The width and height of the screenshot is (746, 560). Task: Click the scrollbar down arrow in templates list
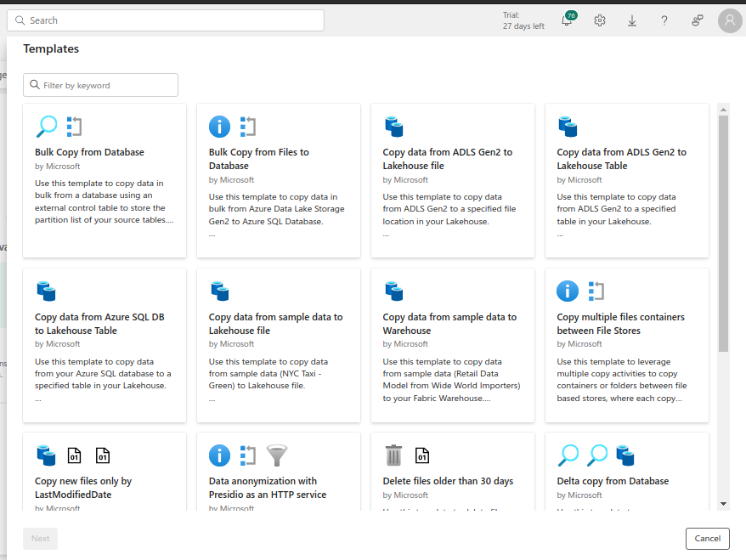pos(723,503)
